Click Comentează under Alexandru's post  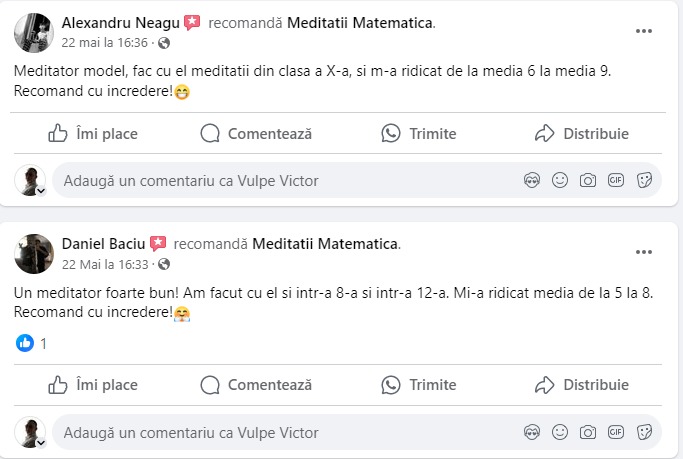click(256, 133)
